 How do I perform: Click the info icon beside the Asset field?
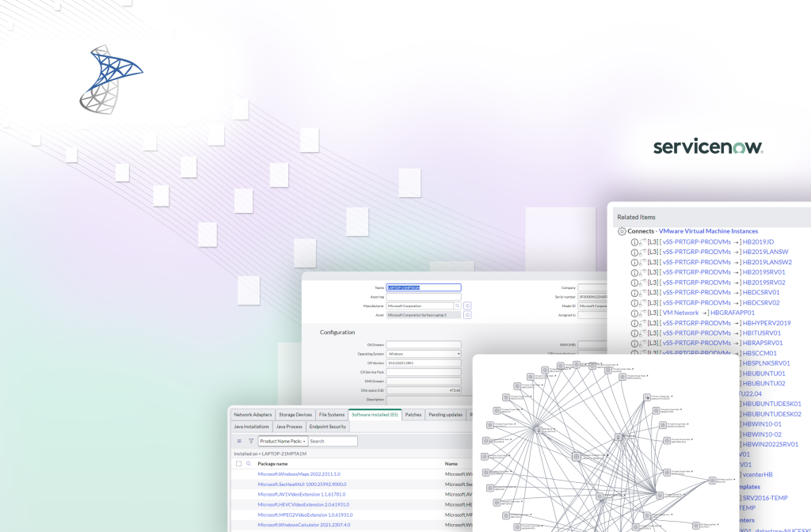pyautogui.click(x=467, y=315)
